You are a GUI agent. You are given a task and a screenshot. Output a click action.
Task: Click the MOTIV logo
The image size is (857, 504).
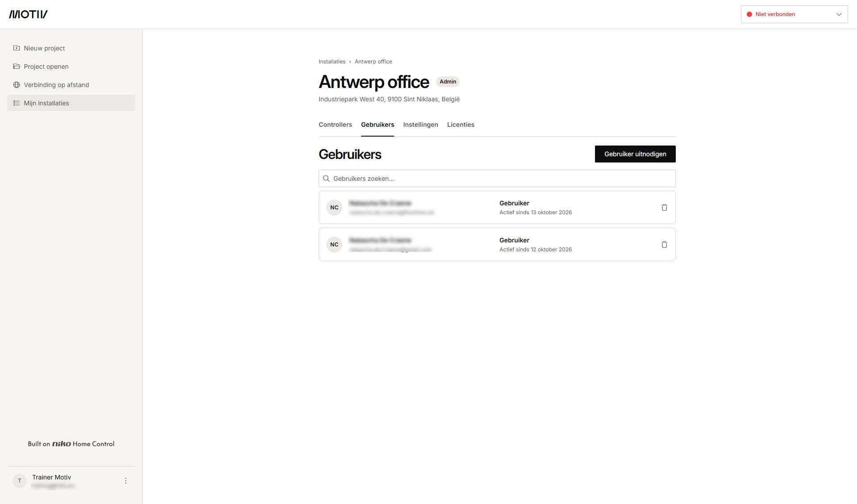[28, 14]
